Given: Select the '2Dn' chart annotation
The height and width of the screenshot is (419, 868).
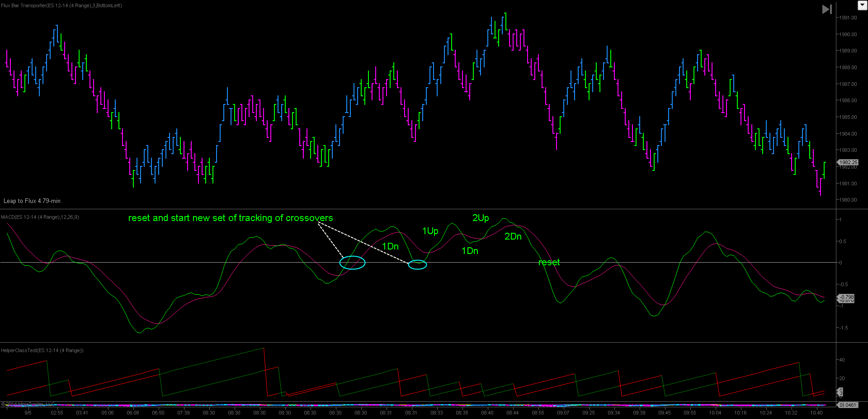Looking at the screenshot, I should coord(513,236).
